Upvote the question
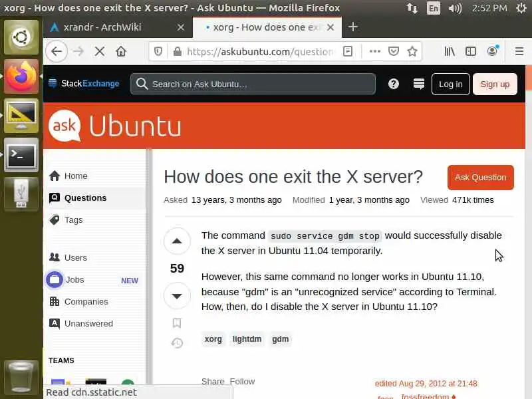 click(177, 241)
